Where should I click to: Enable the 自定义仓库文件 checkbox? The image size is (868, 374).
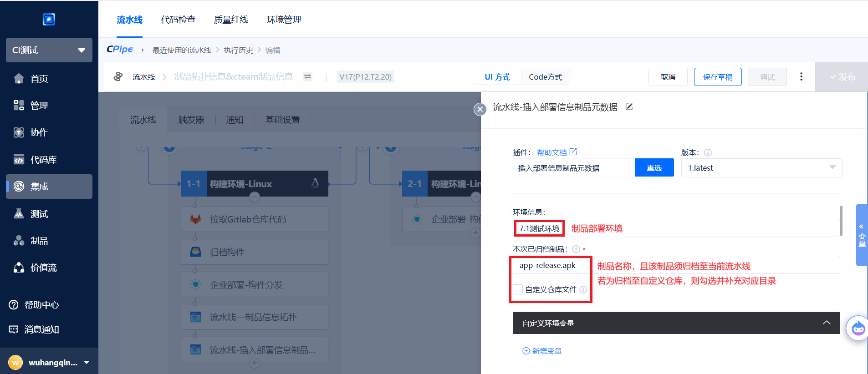point(518,289)
